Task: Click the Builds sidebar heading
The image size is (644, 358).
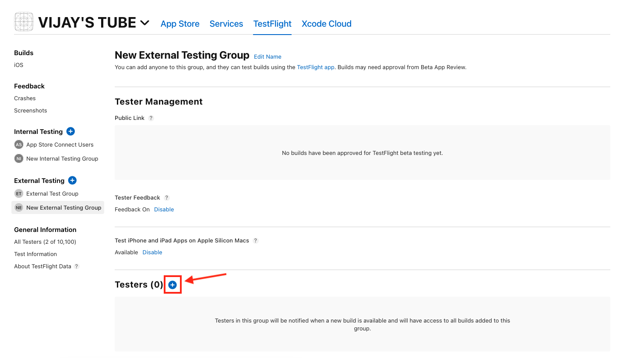Action: (24, 53)
